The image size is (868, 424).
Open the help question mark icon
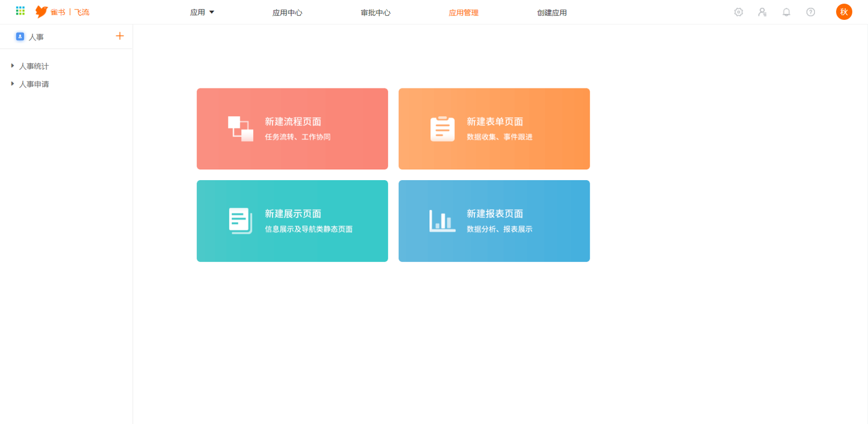click(811, 12)
